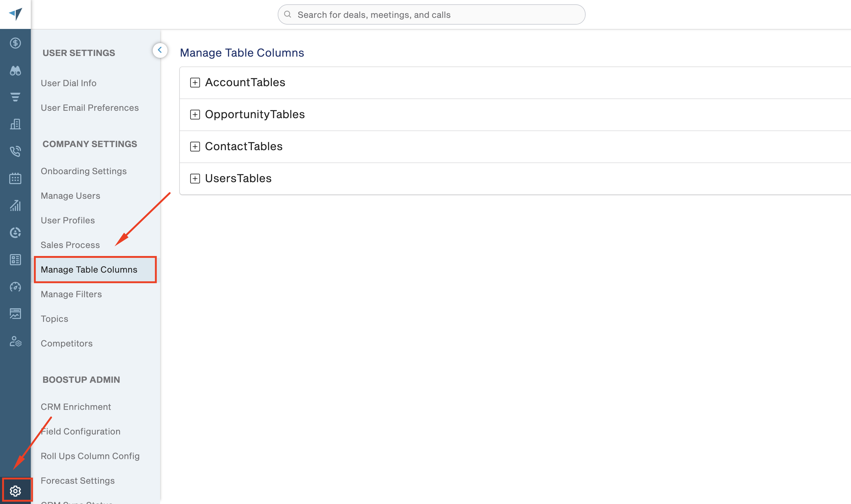This screenshot has width=851, height=504.
Task: Go to User Email Preferences
Action: [x=90, y=108]
